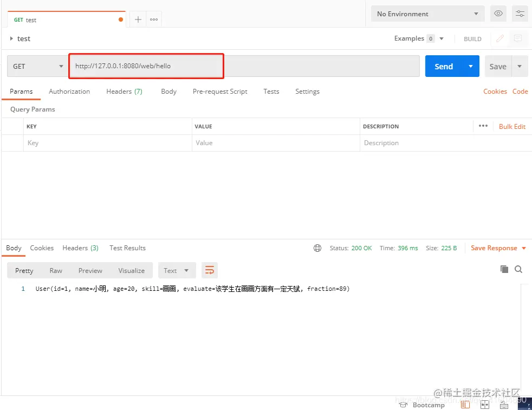Switch response view to Raw
Screen dimensions: 532x410
pos(56,270)
